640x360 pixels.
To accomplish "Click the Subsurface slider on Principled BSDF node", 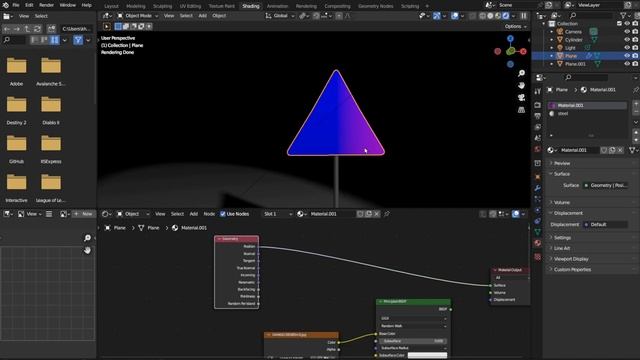I will click(x=413, y=341).
